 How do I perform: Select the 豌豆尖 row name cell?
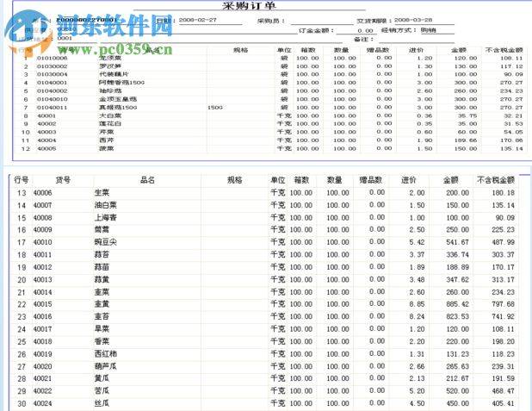click(x=106, y=242)
